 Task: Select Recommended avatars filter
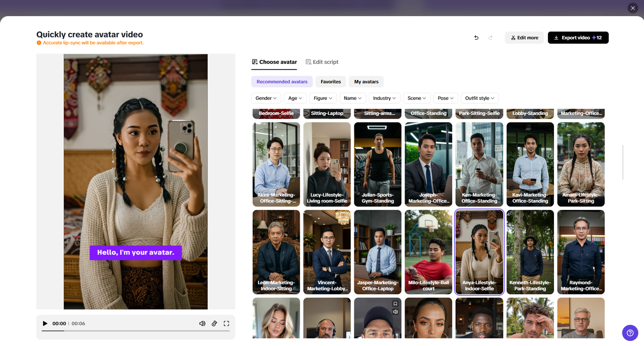(282, 82)
